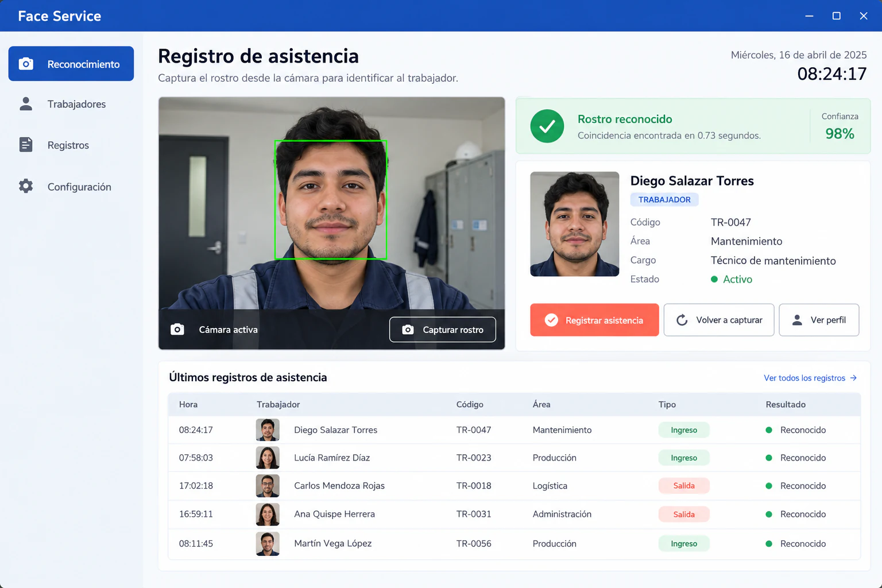
Task: Open the Configuración section
Action: 71,187
